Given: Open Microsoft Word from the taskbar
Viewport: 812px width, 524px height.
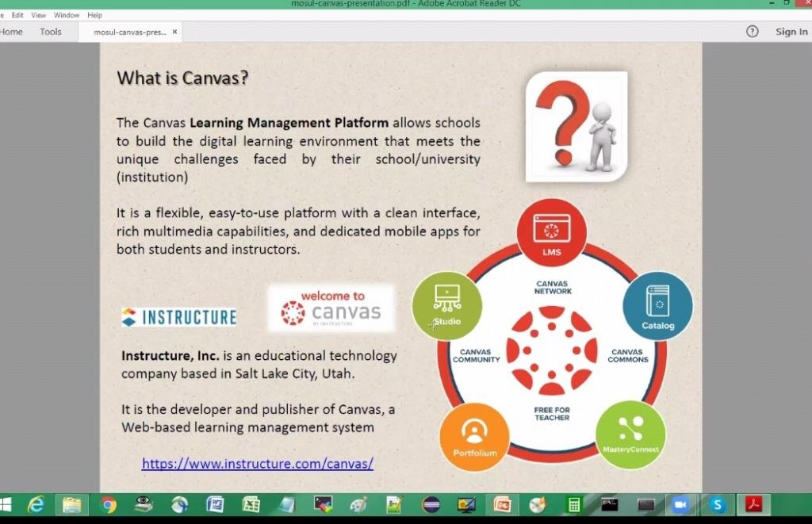Looking at the screenshot, I should pos(215,504).
